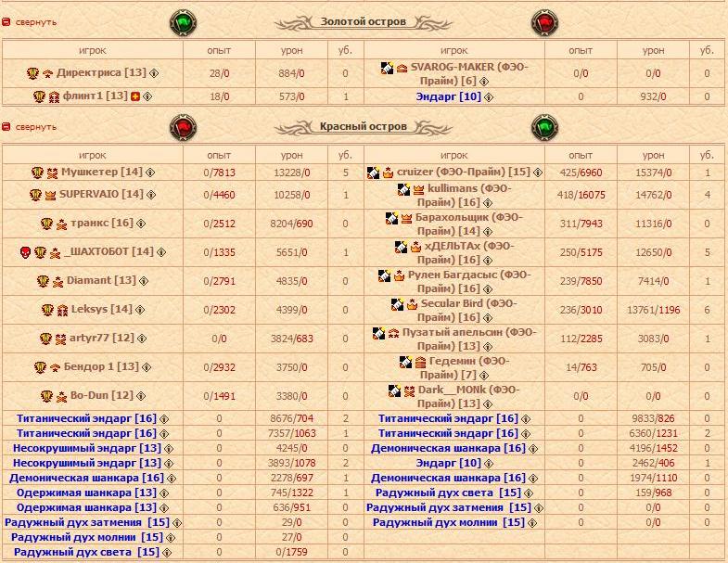Image resolution: width=728 pixels, height=563 pixels.
Task: Open info icon for SUPERVAIO [14]
Action: (151, 195)
